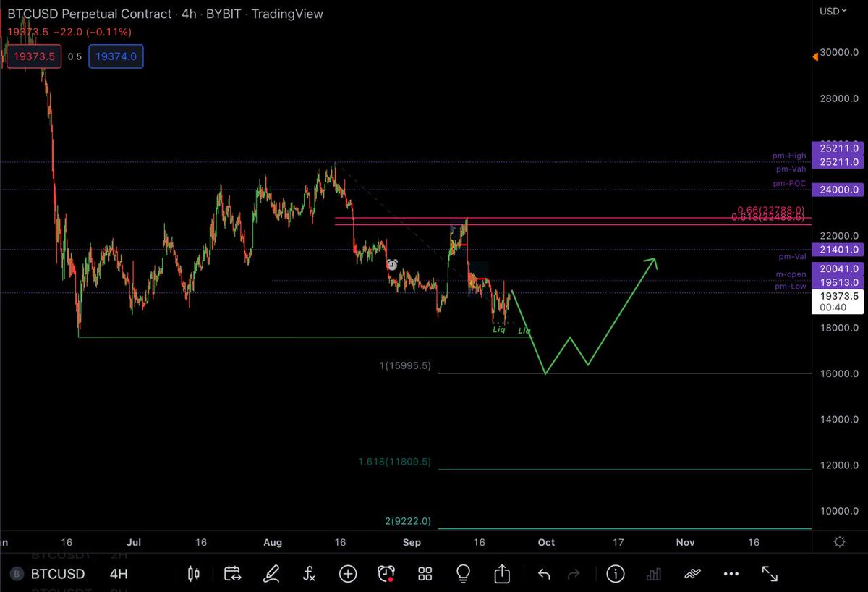Click the 2(9222.0) fib extension label
868x592 pixels.
408,521
